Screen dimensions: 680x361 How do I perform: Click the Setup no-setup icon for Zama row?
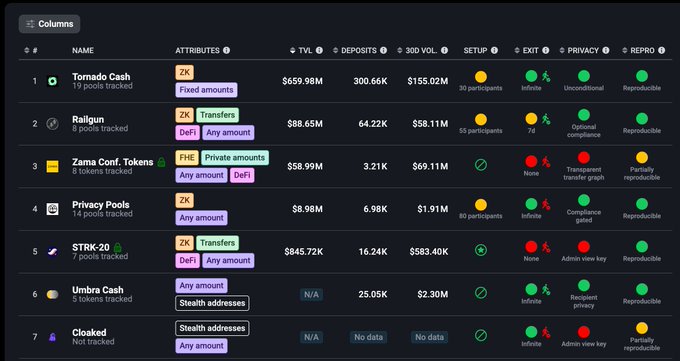(481, 165)
